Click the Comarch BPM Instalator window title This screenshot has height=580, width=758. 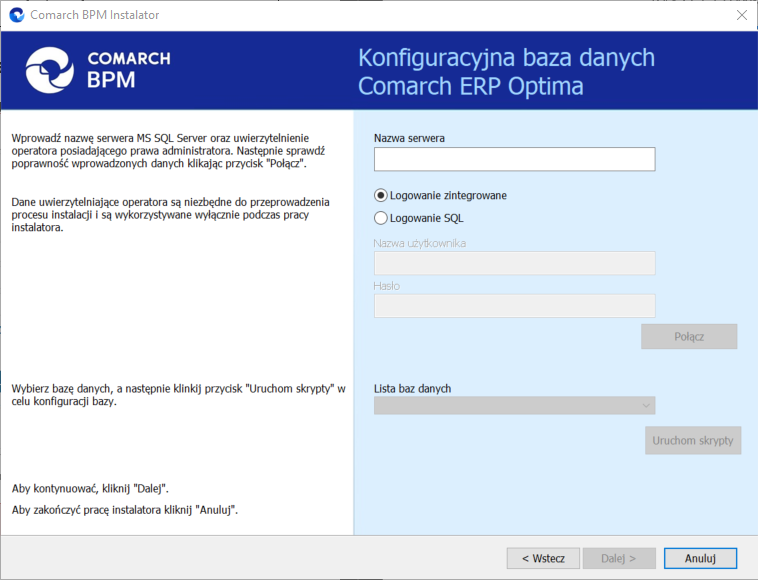[x=95, y=15]
